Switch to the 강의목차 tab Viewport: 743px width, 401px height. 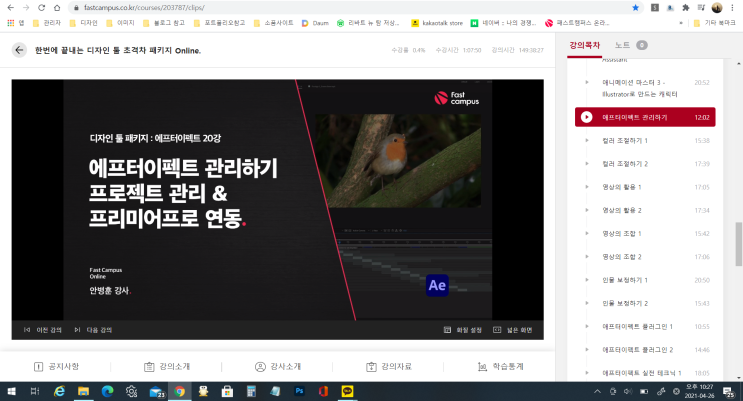tap(584, 45)
